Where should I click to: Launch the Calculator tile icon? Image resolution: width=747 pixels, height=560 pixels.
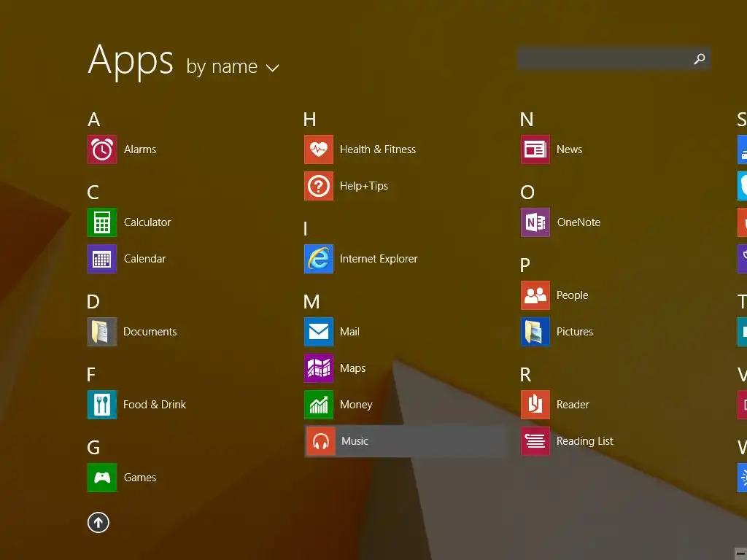click(x=102, y=222)
